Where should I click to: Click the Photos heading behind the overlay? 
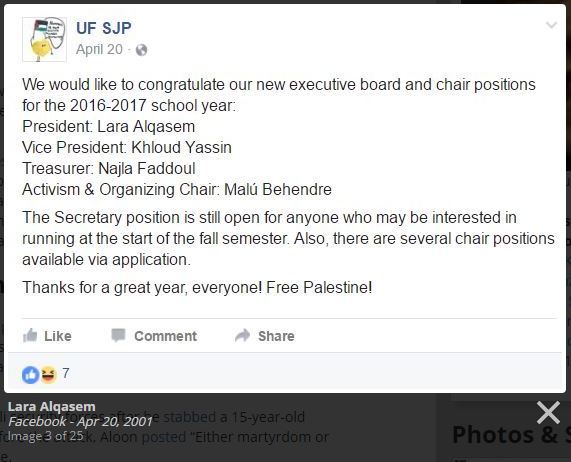click(x=511, y=434)
